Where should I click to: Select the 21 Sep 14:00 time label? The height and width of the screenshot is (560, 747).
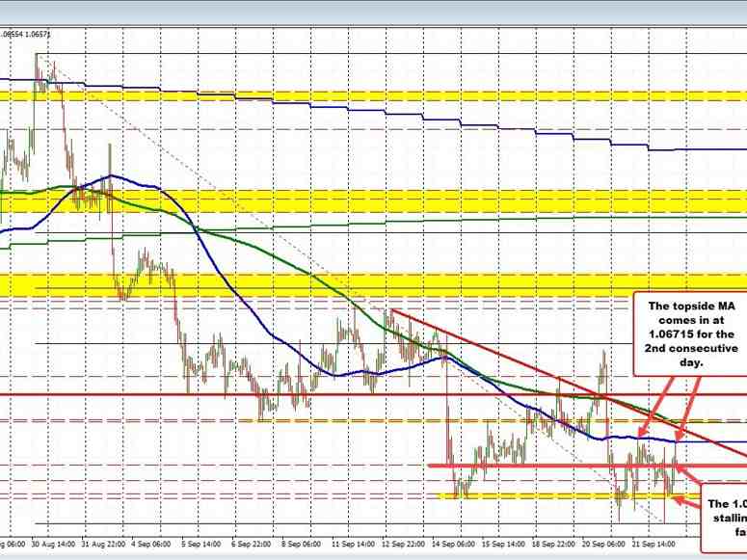653,544
